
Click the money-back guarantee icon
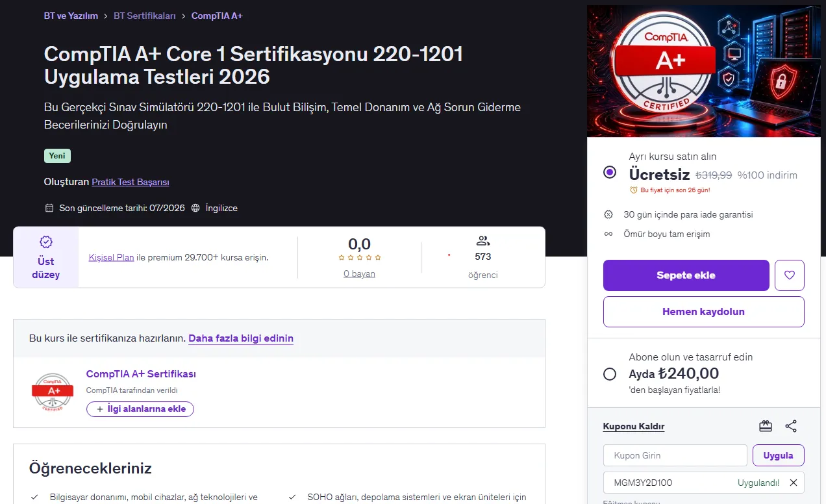click(x=608, y=214)
